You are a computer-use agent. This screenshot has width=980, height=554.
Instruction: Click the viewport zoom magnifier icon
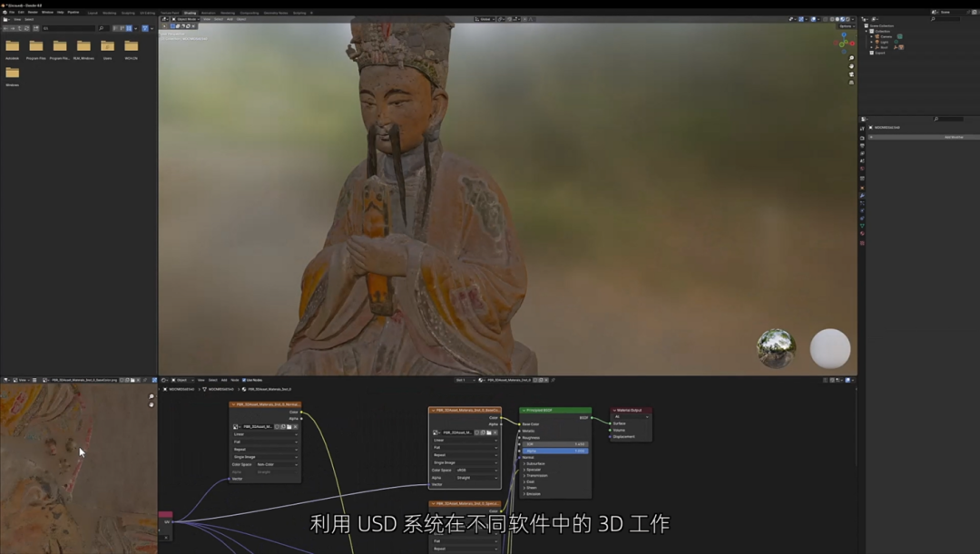[x=851, y=59]
